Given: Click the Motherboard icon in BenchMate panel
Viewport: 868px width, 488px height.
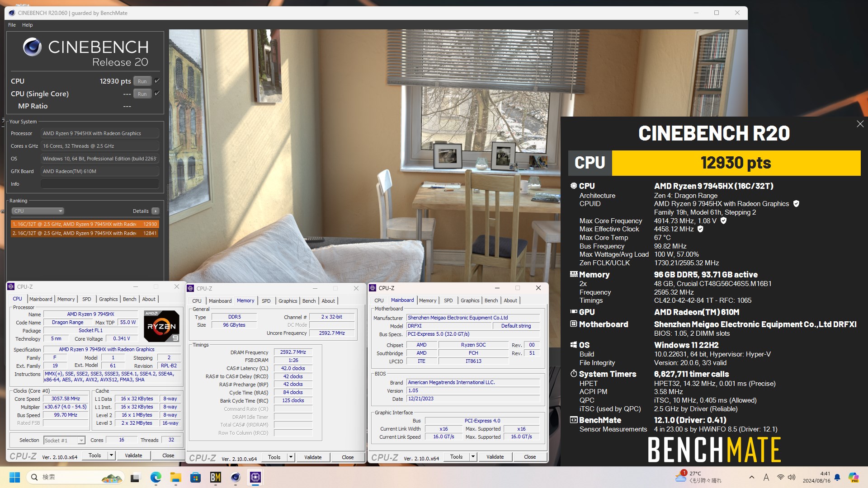Looking at the screenshot, I should 574,324.
